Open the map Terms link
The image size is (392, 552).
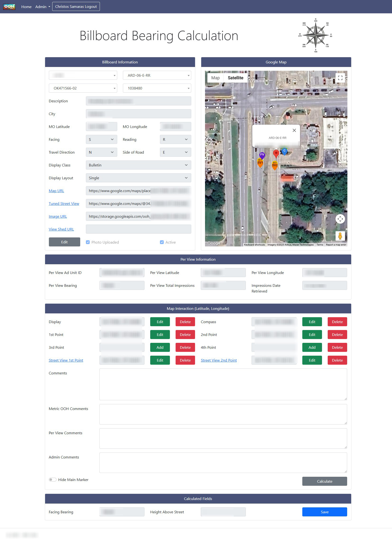pos(320,245)
